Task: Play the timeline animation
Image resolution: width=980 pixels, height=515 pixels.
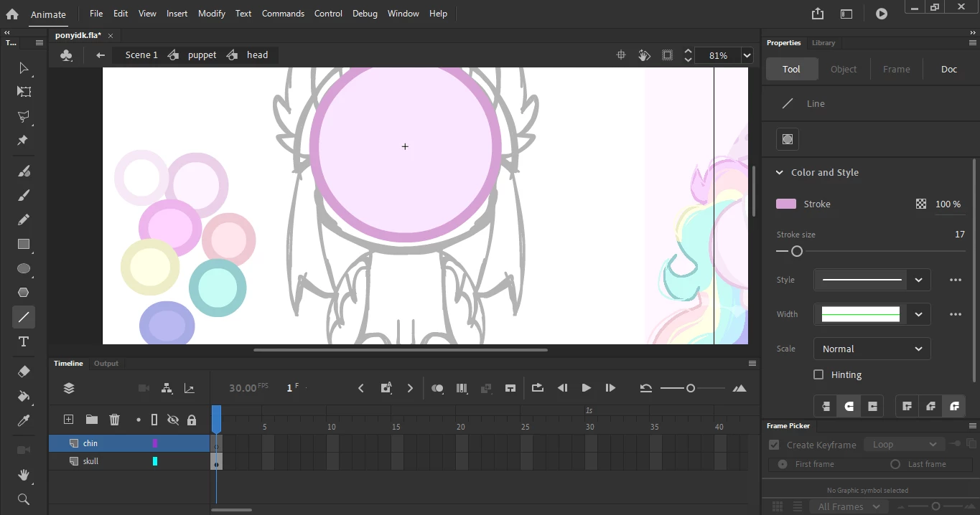Action: coord(586,388)
